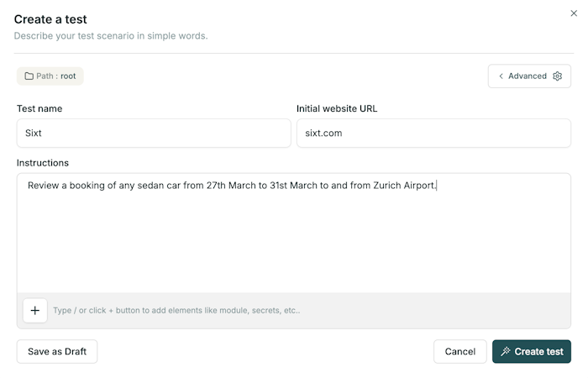The image size is (588, 378).
Task: Click the 'Create a test' heading
Action: tap(50, 19)
